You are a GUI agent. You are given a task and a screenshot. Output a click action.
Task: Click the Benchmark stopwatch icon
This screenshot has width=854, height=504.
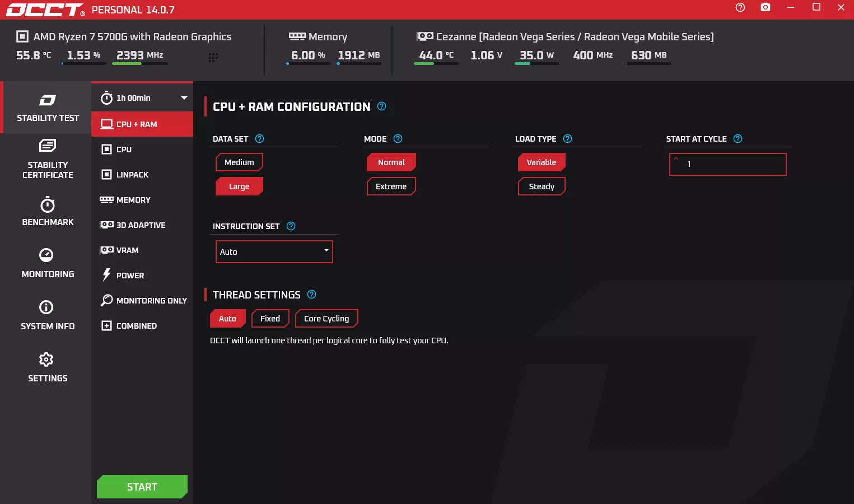[x=48, y=204]
